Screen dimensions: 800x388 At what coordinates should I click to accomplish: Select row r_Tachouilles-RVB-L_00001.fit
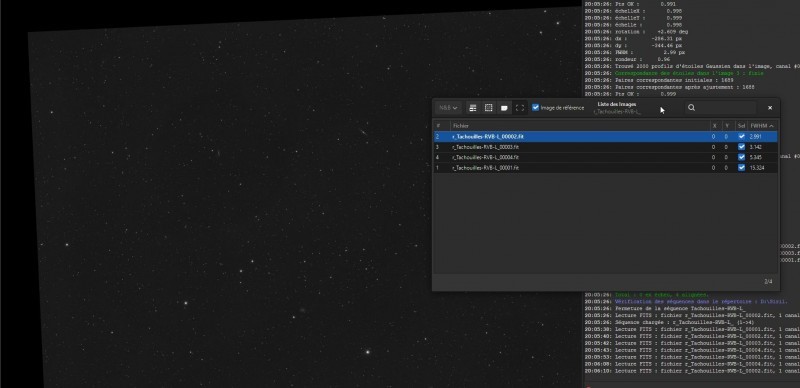(606, 167)
